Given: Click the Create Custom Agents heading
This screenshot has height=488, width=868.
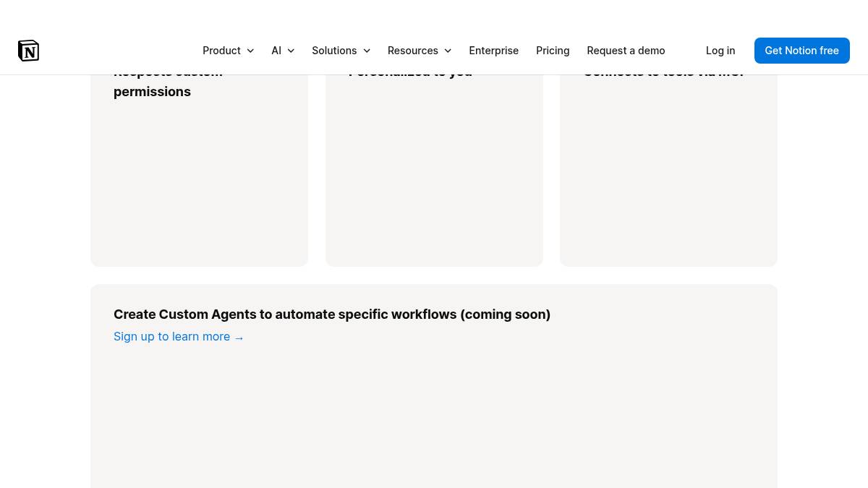Looking at the screenshot, I should (x=332, y=314).
